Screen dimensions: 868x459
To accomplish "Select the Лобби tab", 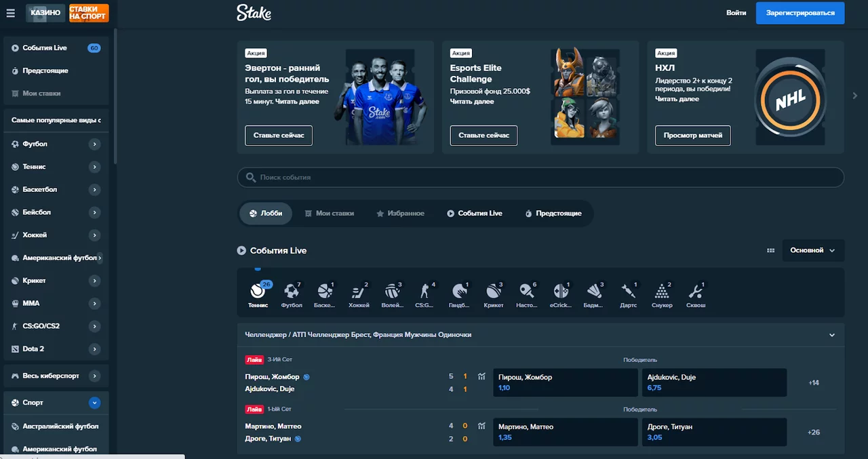I will [266, 213].
